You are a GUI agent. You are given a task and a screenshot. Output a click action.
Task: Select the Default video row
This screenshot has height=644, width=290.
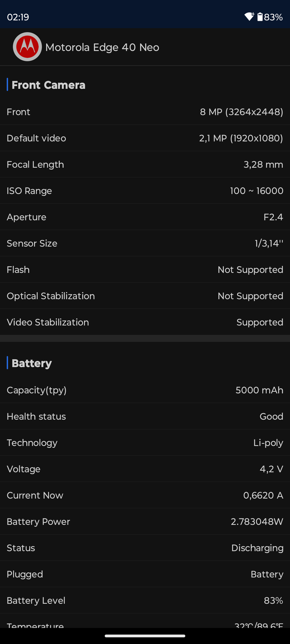click(145, 138)
